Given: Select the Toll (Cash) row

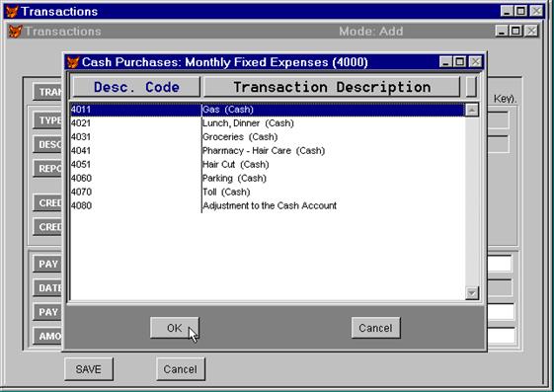Looking at the screenshot, I should pos(267,193).
